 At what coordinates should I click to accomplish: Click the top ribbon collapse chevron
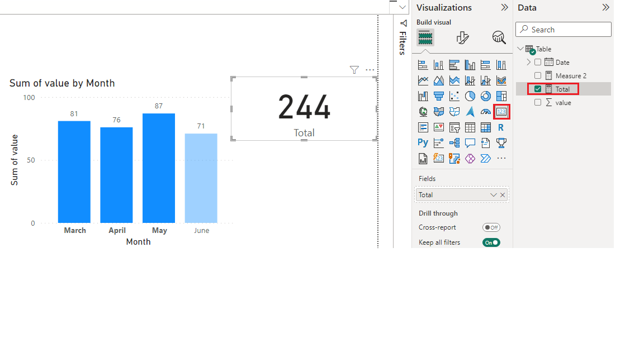point(402,7)
